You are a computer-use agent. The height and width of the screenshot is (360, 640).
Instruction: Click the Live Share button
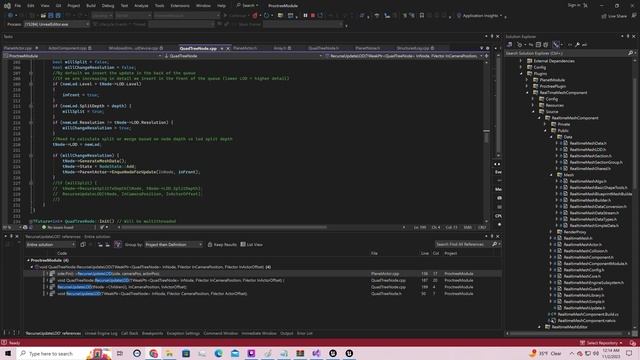pyautogui.click(x=614, y=16)
